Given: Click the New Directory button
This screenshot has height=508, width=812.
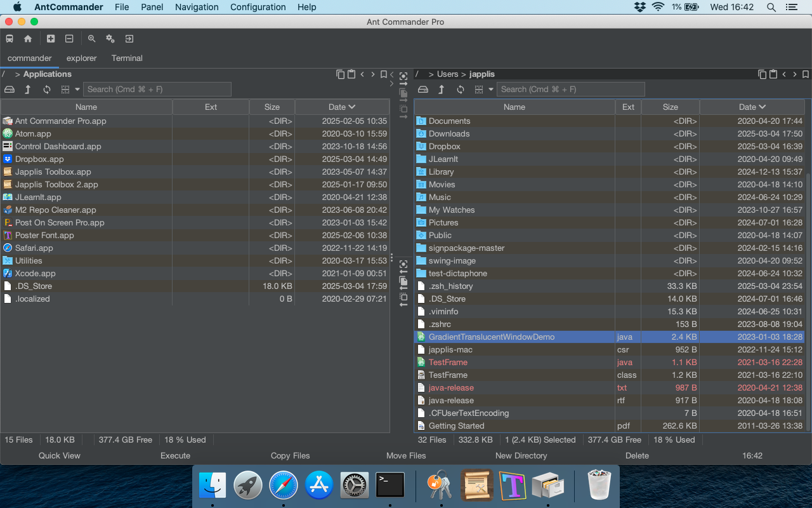Looking at the screenshot, I should (x=521, y=456).
